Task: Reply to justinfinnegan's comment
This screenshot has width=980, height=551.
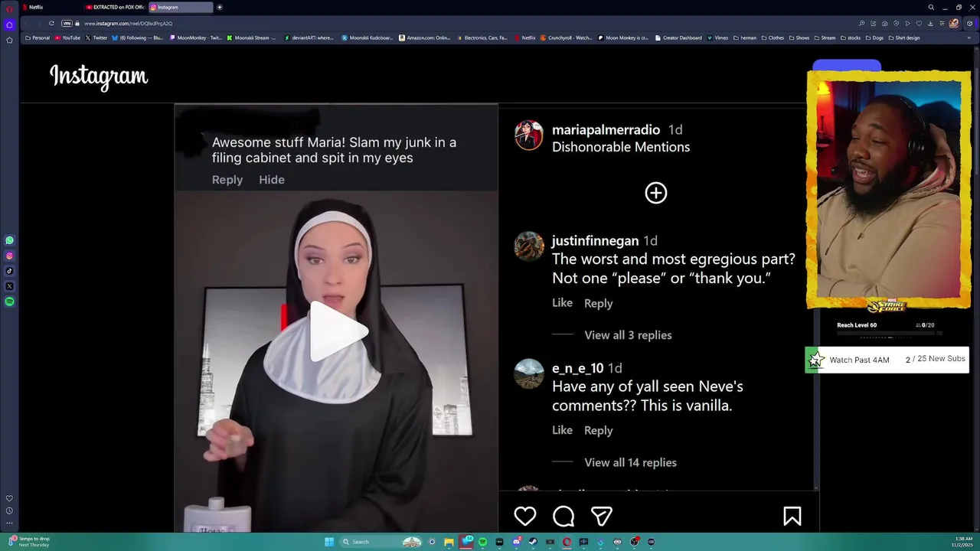Action: tap(598, 303)
